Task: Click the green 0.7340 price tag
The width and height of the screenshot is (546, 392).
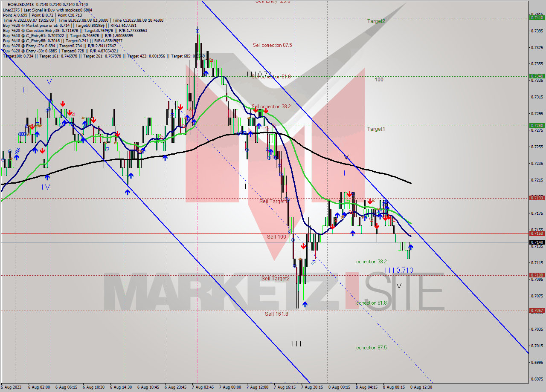Action: (537, 76)
